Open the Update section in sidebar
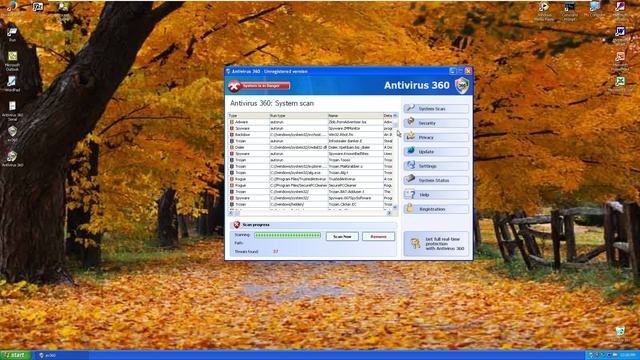640x360 pixels. click(436, 151)
